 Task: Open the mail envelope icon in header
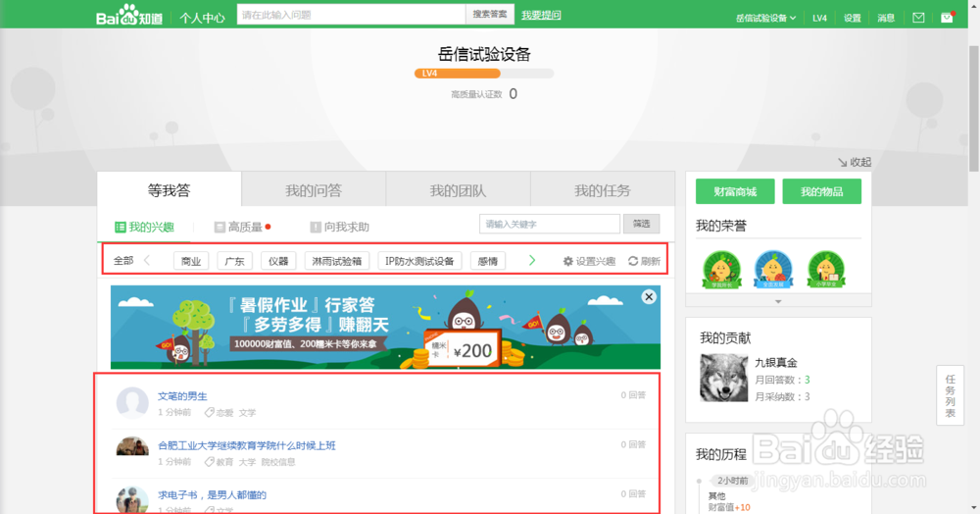[x=918, y=18]
